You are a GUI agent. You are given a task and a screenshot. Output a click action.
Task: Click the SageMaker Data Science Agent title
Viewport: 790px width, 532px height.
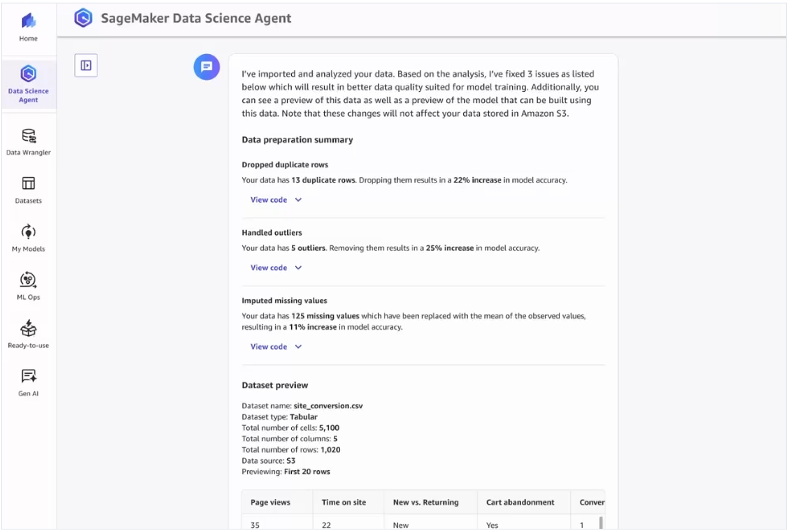coord(196,18)
